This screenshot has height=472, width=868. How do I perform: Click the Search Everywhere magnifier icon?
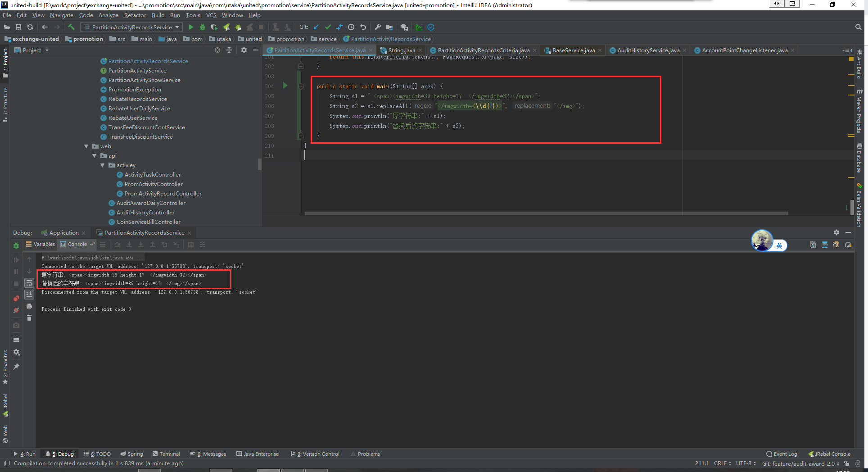[858, 27]
